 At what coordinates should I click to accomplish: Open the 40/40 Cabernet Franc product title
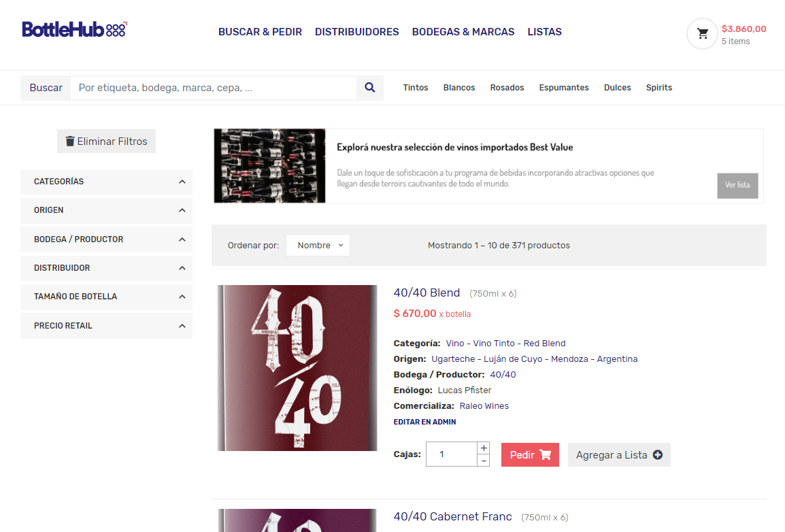tap(452, 516)
